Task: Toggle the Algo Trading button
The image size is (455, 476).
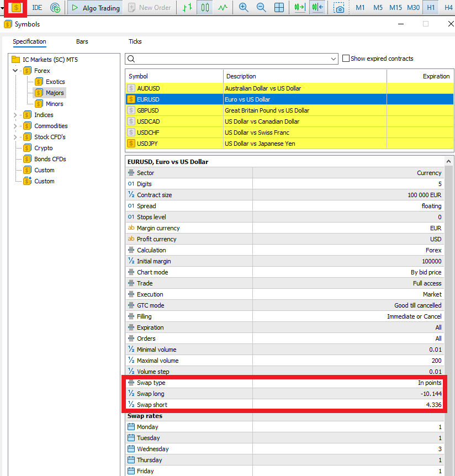Action: click(96, 8)
